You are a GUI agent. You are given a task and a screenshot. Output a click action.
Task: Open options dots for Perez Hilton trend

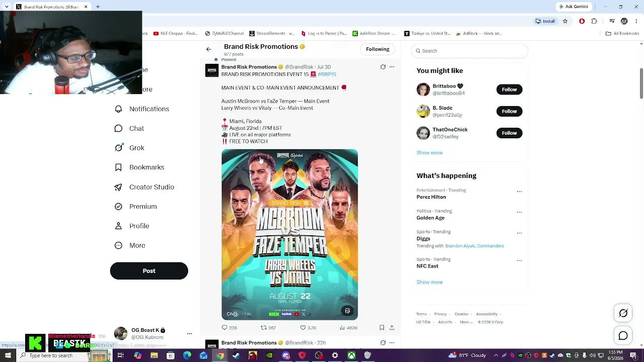click(x=519, y=192)
